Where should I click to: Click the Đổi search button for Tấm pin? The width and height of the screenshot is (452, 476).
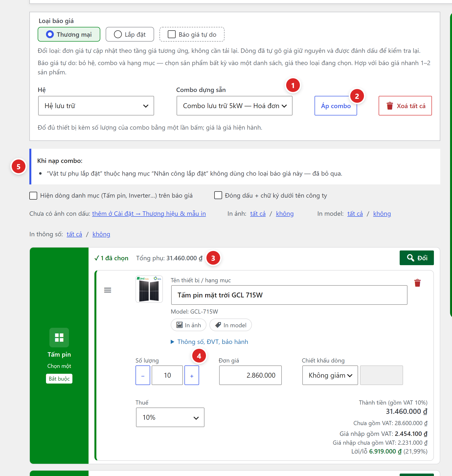click(x=417, y=258)
